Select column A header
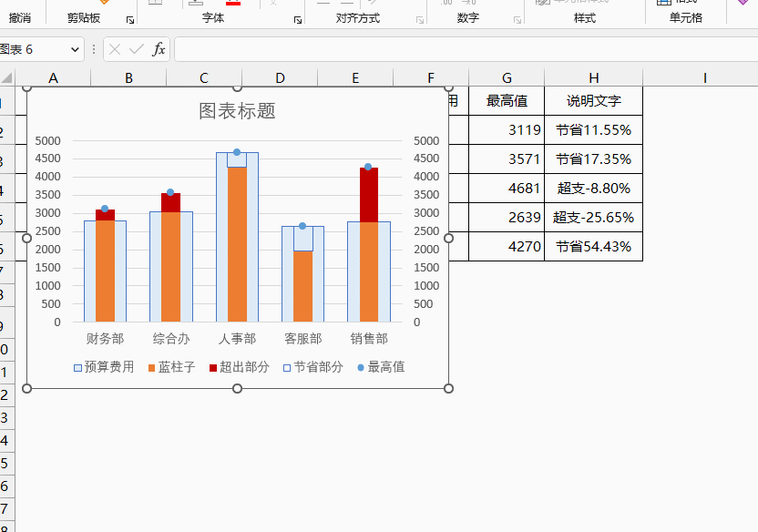This screenshot has width=758, height=532. [x=53, y=77]
